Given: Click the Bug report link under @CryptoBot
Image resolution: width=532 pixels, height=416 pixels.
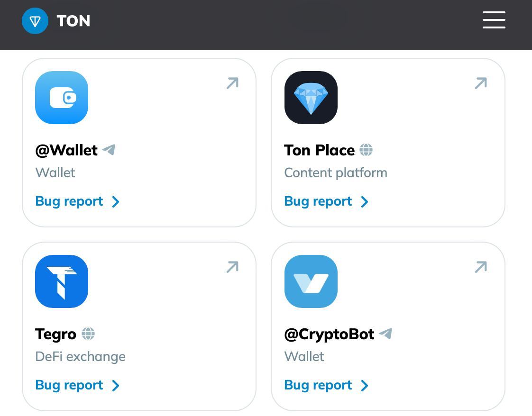Looking at the screenshot, I should [318, 385].
